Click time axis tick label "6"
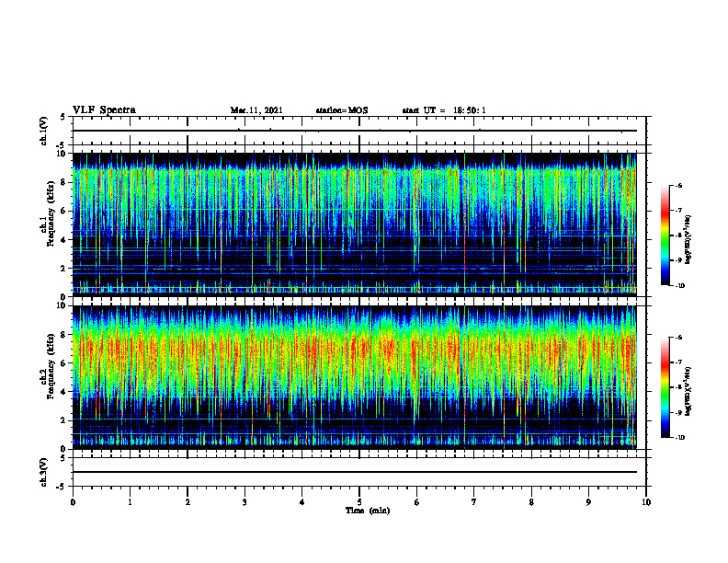The width and height of the screenshot is (728, 563). coord(417,502)
